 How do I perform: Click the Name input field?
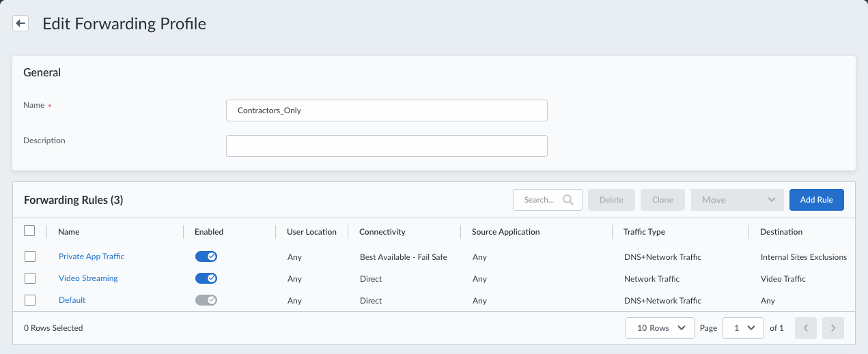387,110
